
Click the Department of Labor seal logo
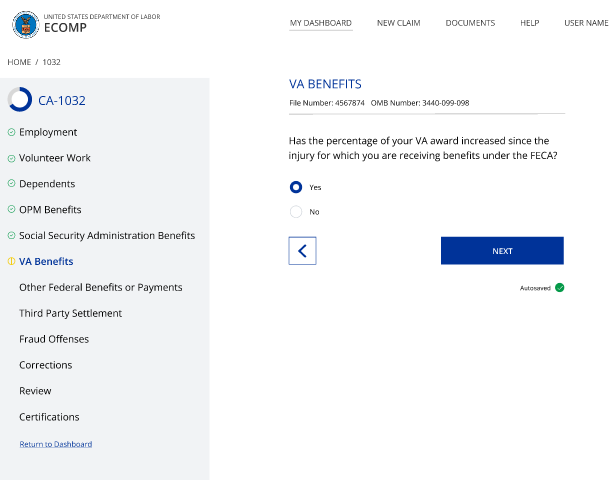pyautogui.click(x=26, y=23)
